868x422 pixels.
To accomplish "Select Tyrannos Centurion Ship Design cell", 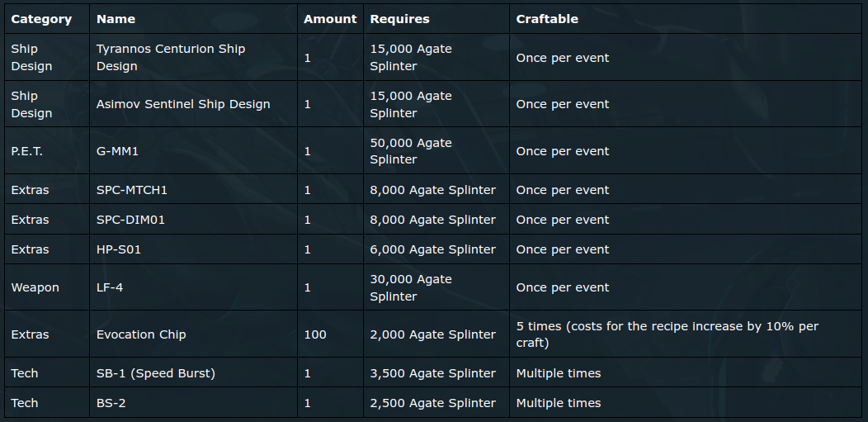I will (x=193, y=57).
